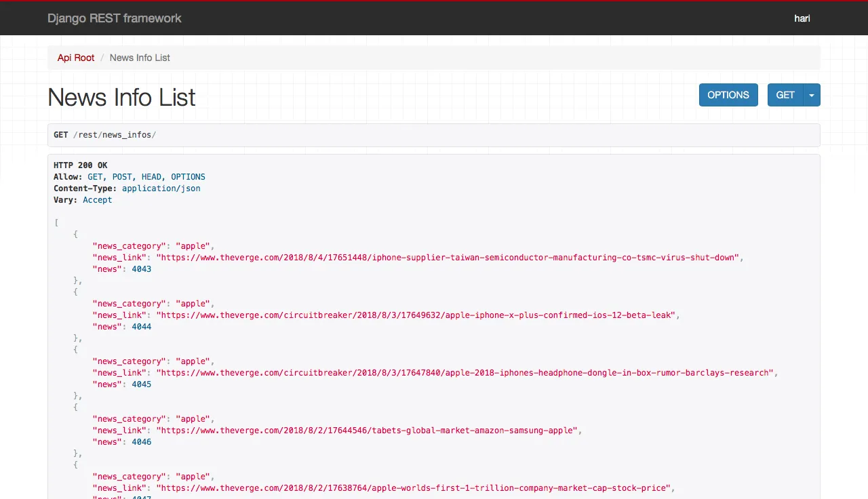This screenshot has height=499, width=868.
Task: Click the news id value 4045
Action: 141,384
